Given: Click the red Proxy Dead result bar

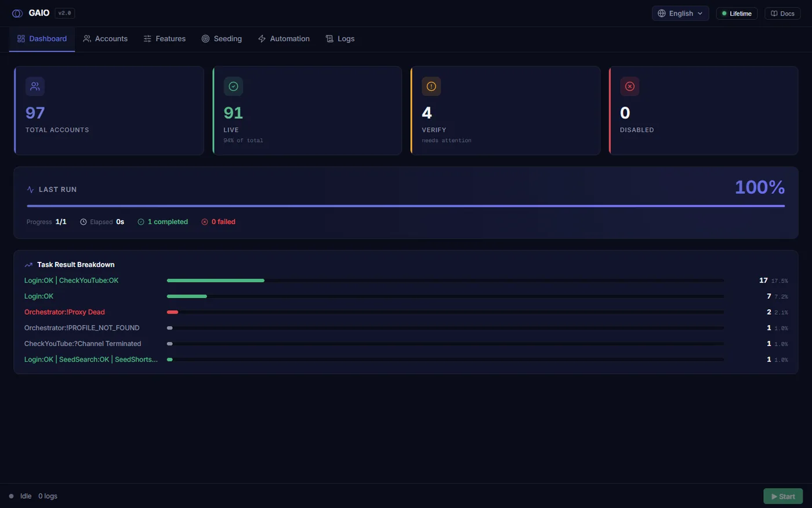Looking at the screenshot, I should (x=172, y=312).
